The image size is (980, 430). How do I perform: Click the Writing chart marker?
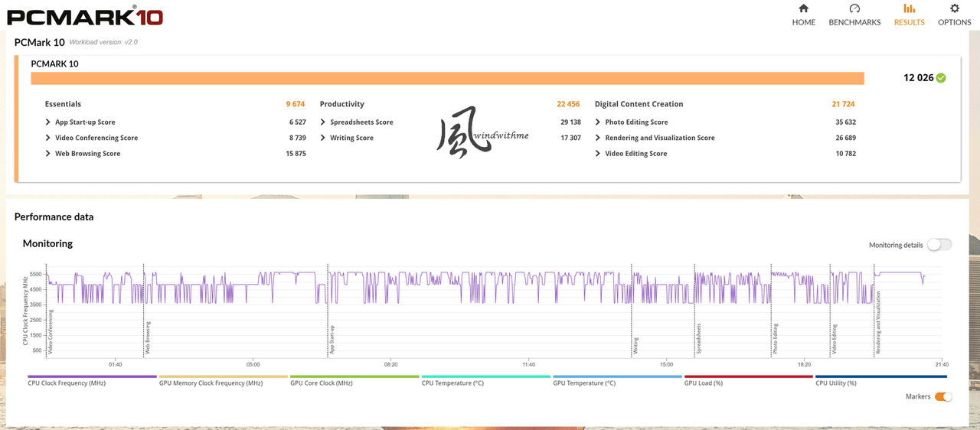click(x=635, y=344)
